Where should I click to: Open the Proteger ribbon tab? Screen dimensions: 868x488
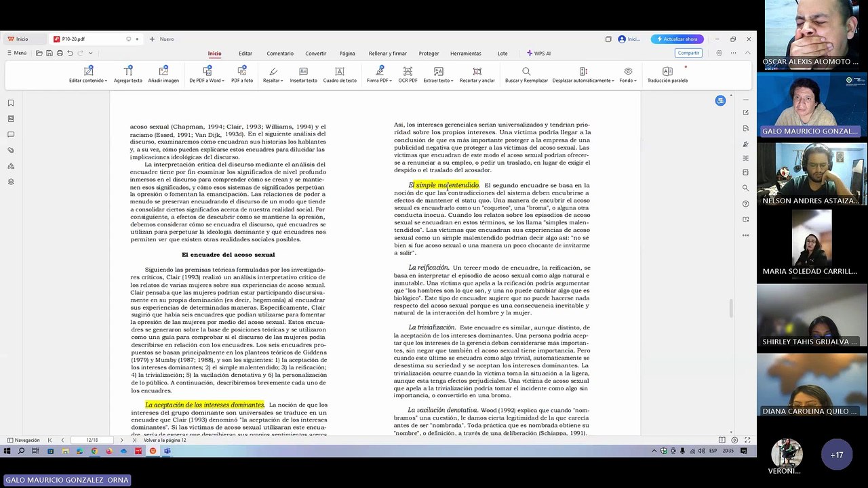coord(429,54)
